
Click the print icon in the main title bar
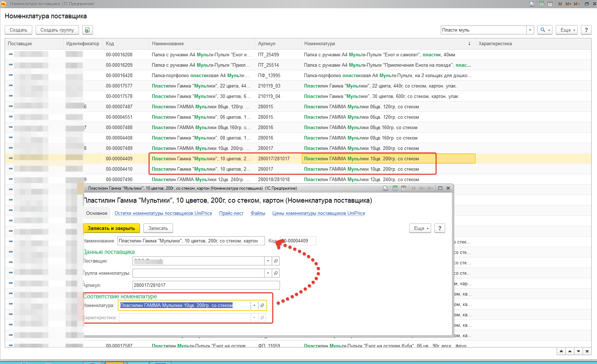point(532,4)
